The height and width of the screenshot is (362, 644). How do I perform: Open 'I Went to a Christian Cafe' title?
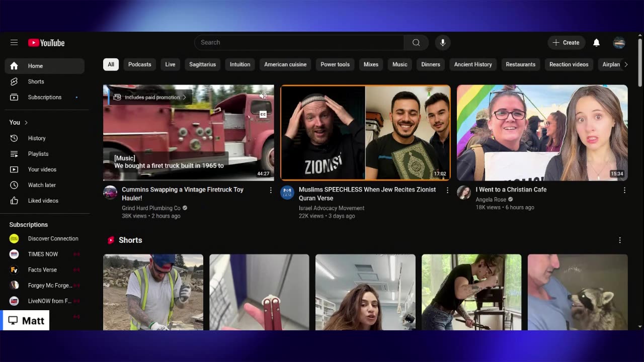tap(511, 190)
